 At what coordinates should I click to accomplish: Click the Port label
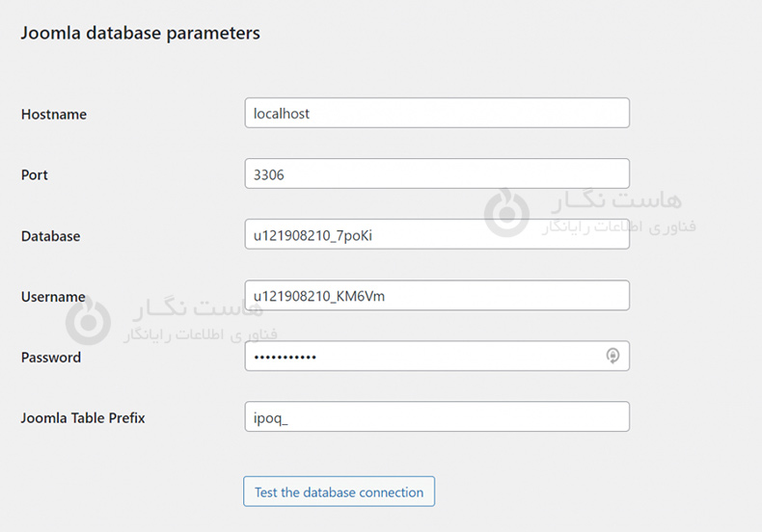click(35, 174)
